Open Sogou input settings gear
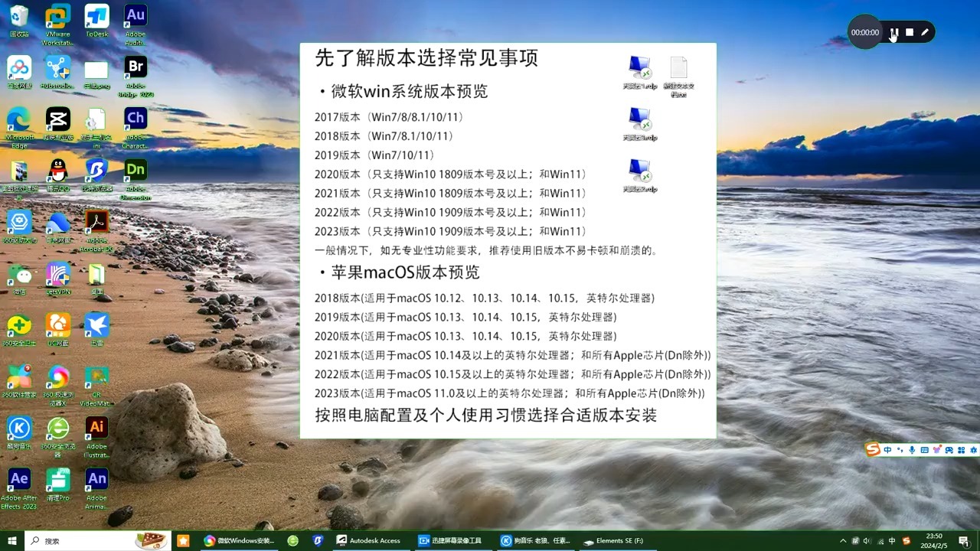This screenshot has width=980, height=551. (974, 449)
